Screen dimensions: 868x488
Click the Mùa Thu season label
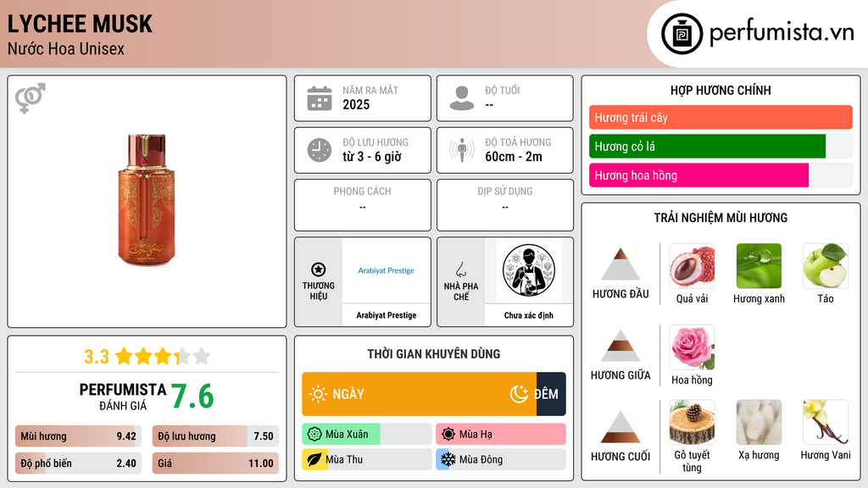coord(344,460)
